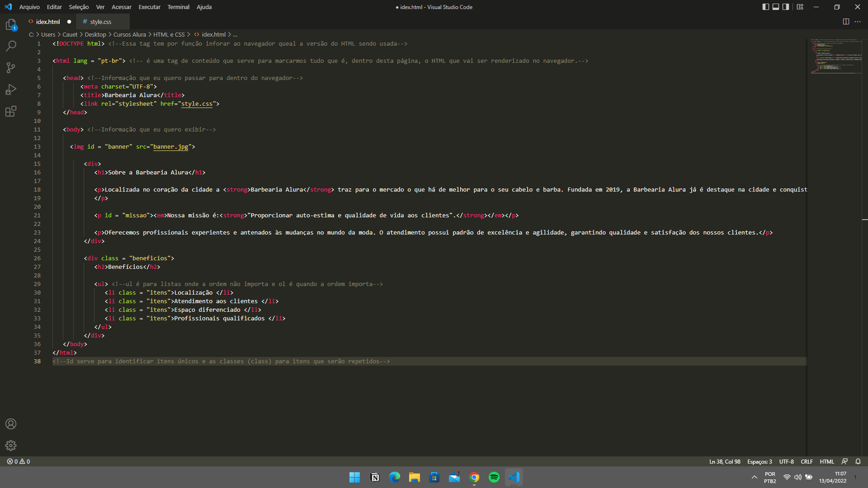Open the Mail app from the taskbar
868x488 pixels.
454,477
